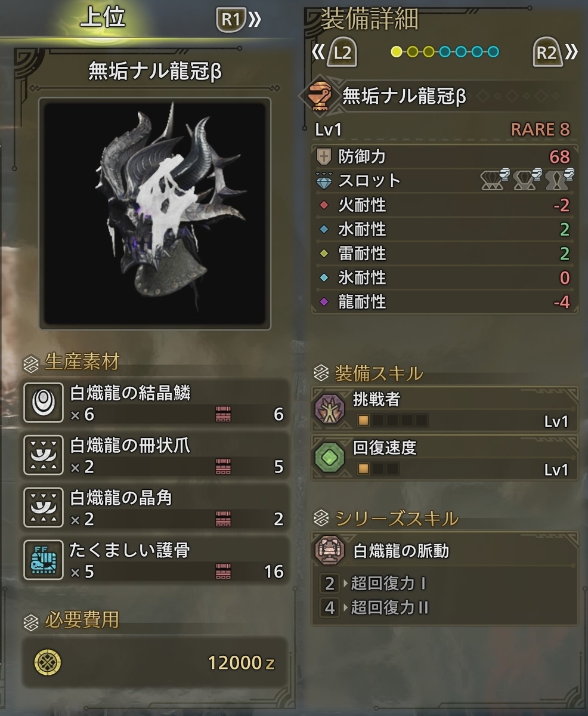
Task: Select the first decoration slot icon
Action: pos(494,180)
